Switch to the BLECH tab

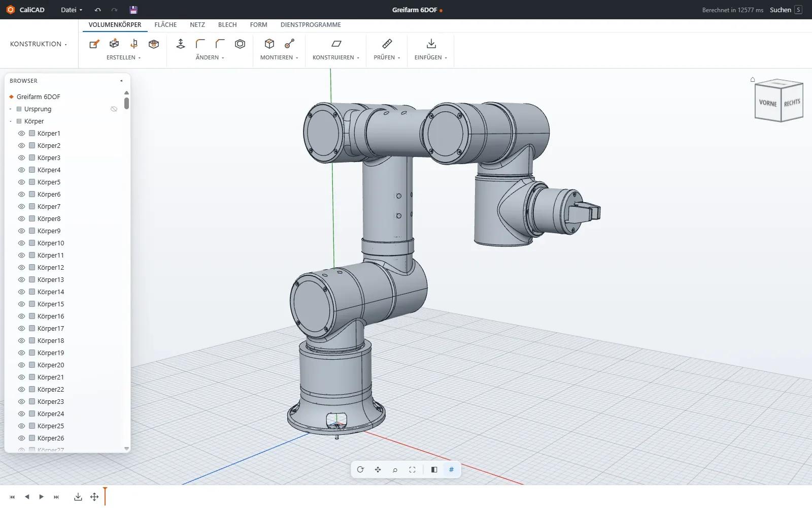227,25
